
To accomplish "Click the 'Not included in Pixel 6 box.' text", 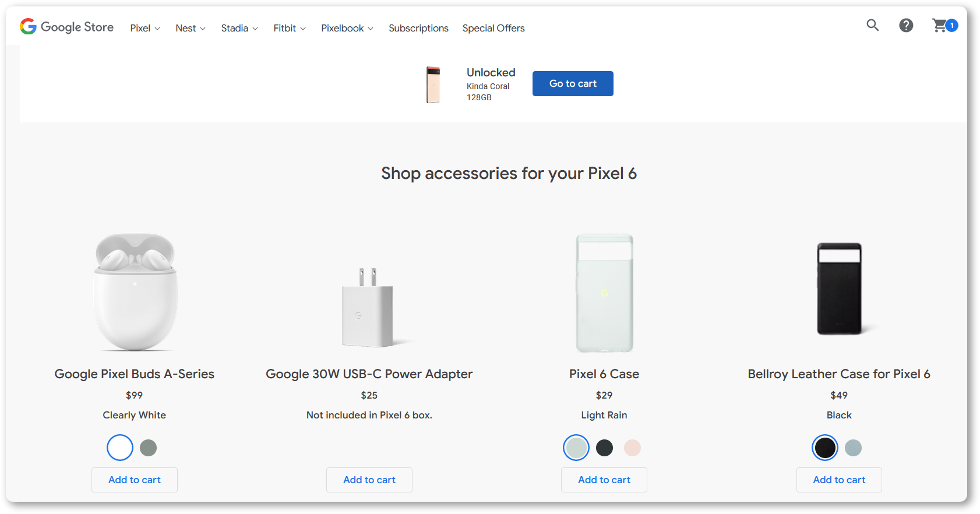I will pos(369,415).
